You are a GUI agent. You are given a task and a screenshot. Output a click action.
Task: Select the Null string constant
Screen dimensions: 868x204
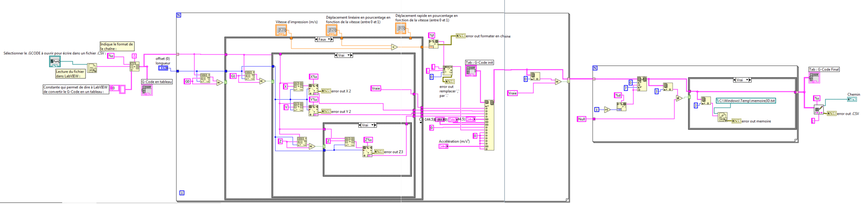click(582, 119)
